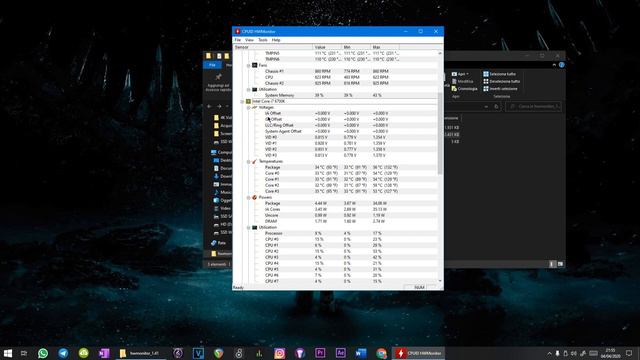Screen dimensions: 640x360
Task: Click the Sensor column header
Action: [x=273, y=47]
